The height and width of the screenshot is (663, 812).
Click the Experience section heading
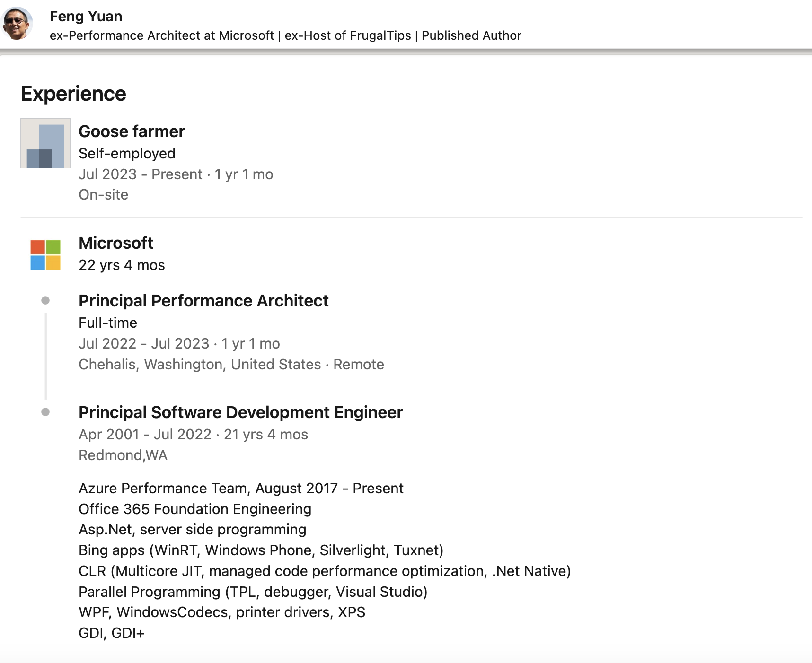pyautogui.click(x=74, y=94)
